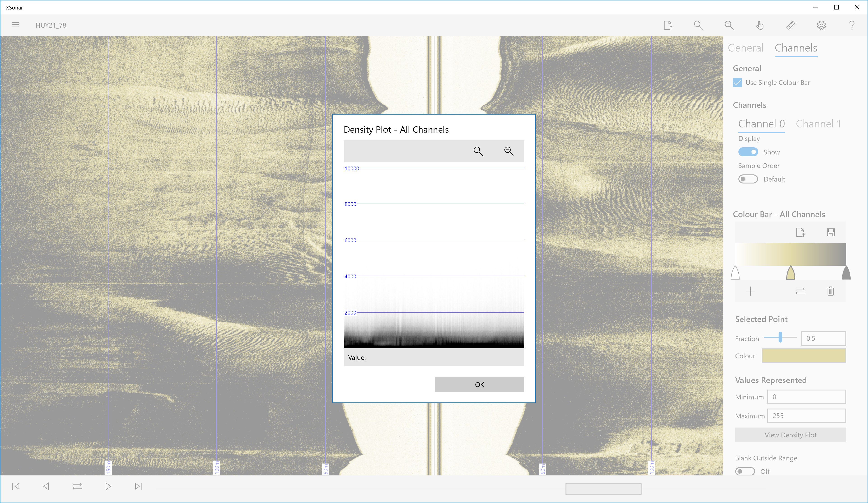The image size is (868, 503).
Task: Delete the selected colour bar point
Action: coord(831,291)
